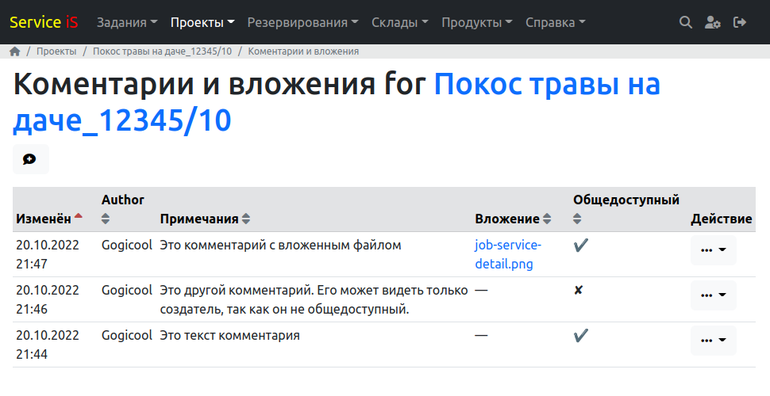The image size is (770, 396).
Task: Open the Резервирования menu
Action: pyautogui.click(x=302, y=22)
